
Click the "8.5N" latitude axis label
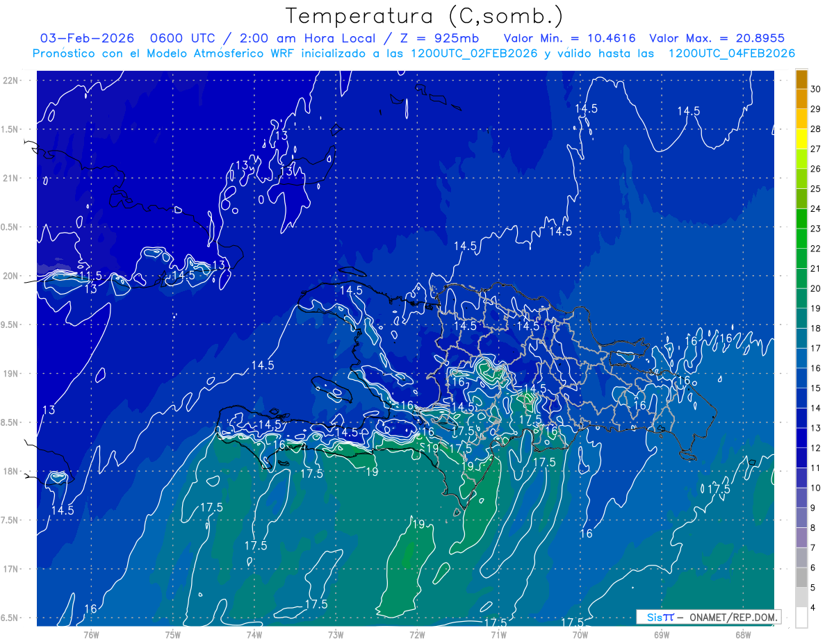(x=9, y=422)
